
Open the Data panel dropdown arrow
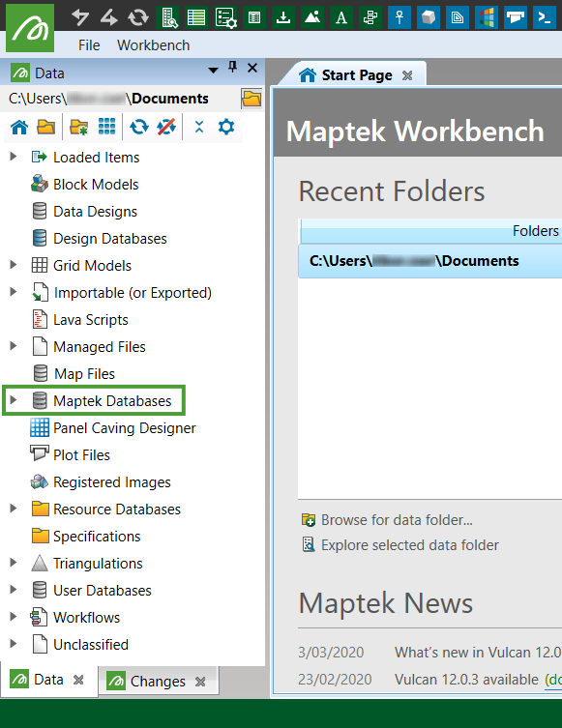pos(213,71)
